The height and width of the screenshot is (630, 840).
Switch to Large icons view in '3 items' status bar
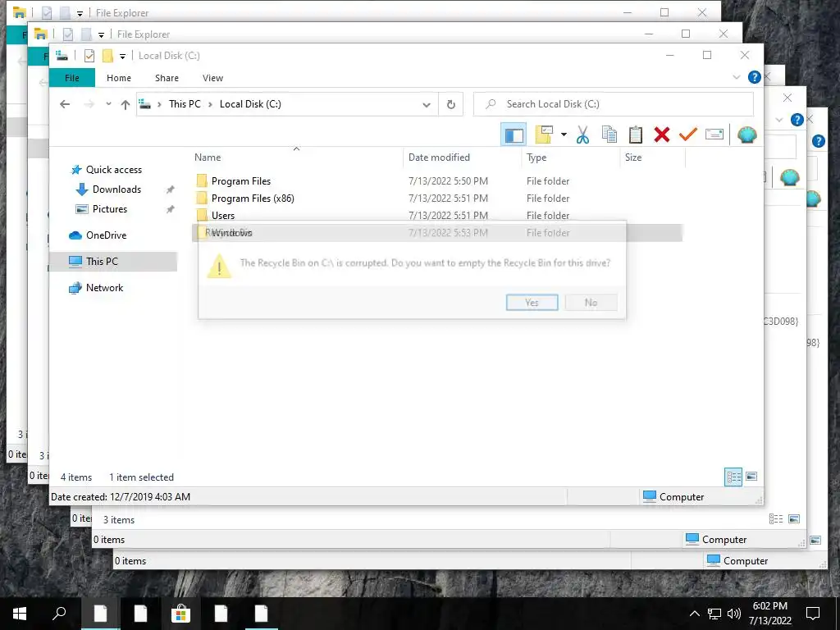794,518
